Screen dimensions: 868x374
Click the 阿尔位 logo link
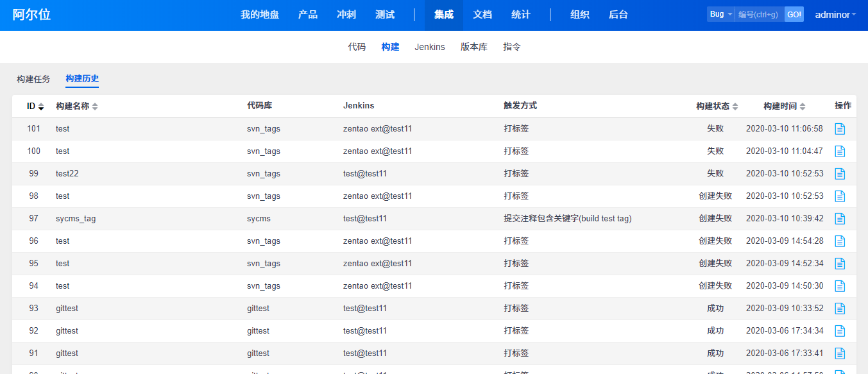click(31, 15)
